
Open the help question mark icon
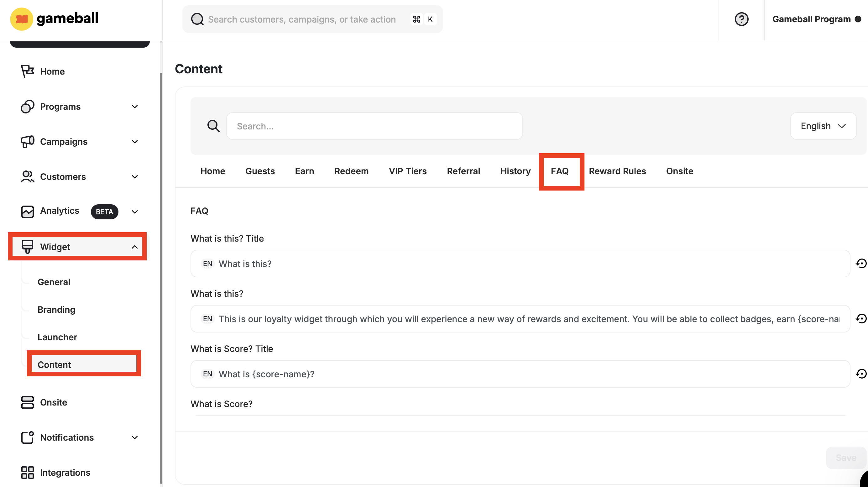pos(741,19)
